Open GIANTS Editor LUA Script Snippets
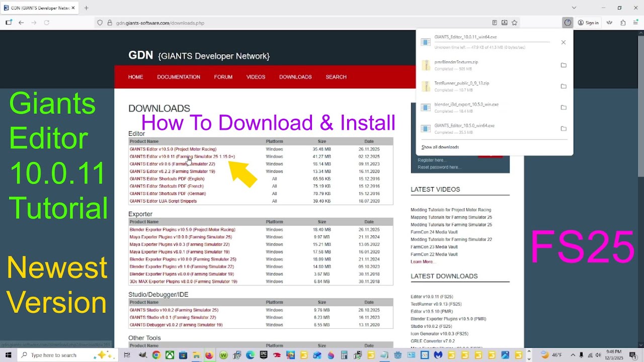The height and width of the screenshot is (362, 644). point(163,201)
